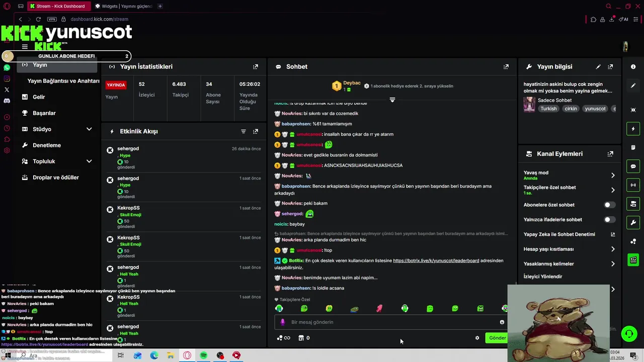Pop out the Yayın bilgisi panel
This screenshot has height=362, width=644.
610,66
